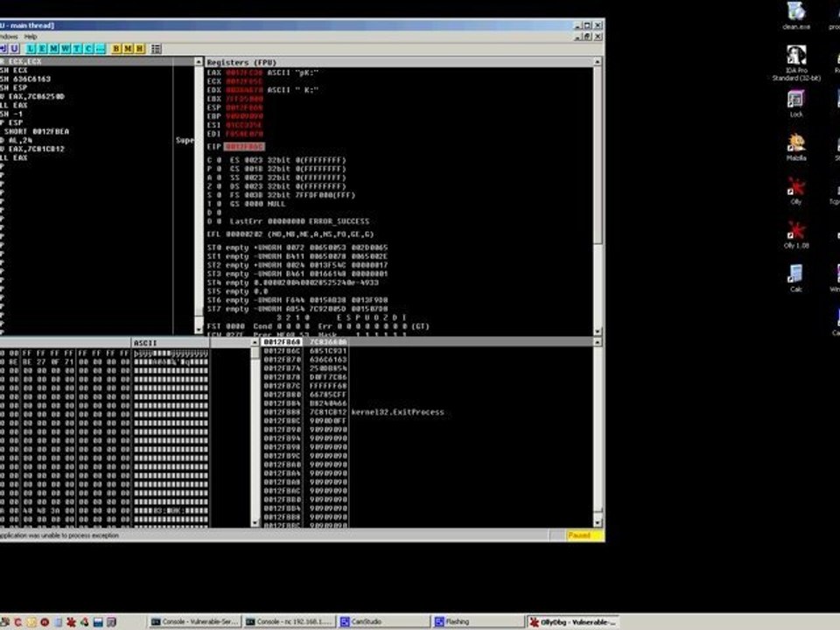Screen dimensions: 840x630
Task: Click the ST7 FPU register row
Action: point(297,309)
